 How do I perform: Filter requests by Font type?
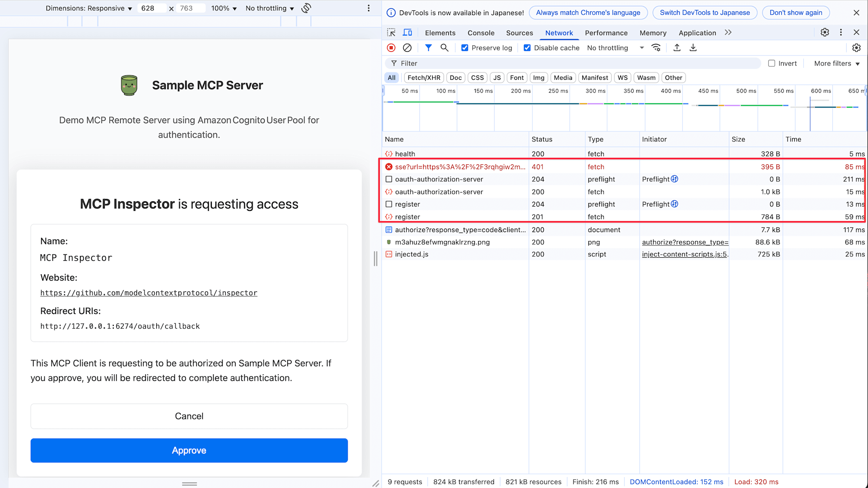pos(517,78)
